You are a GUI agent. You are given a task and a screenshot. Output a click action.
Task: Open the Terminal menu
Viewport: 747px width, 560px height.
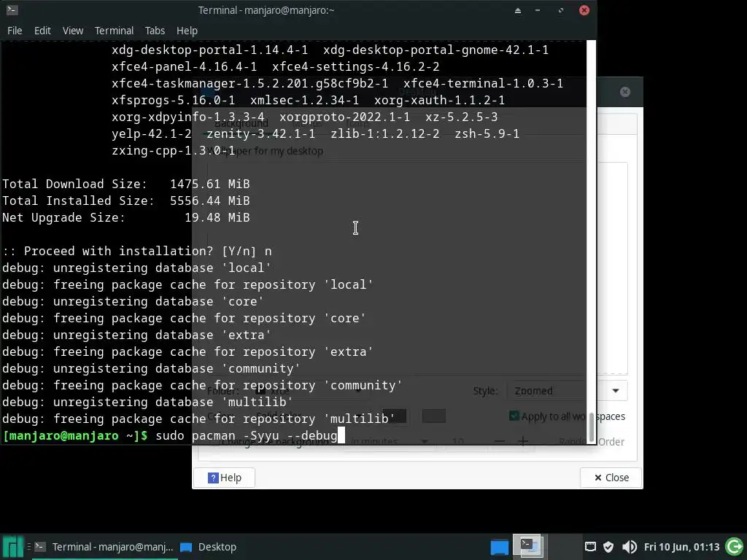[114, 31]
